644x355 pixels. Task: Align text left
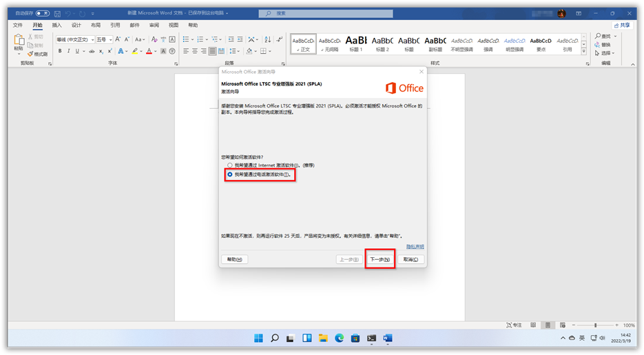pos(186,52)
